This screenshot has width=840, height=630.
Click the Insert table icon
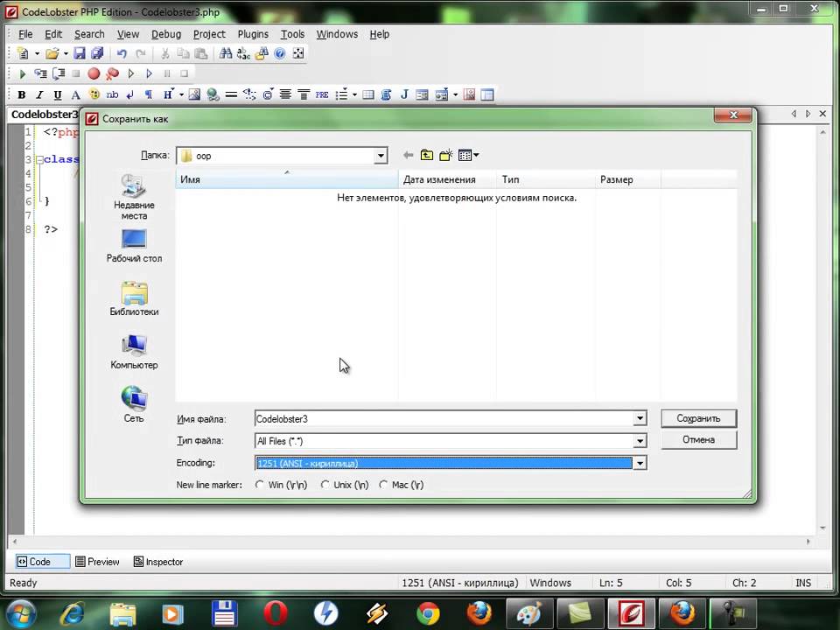point(368,94)
